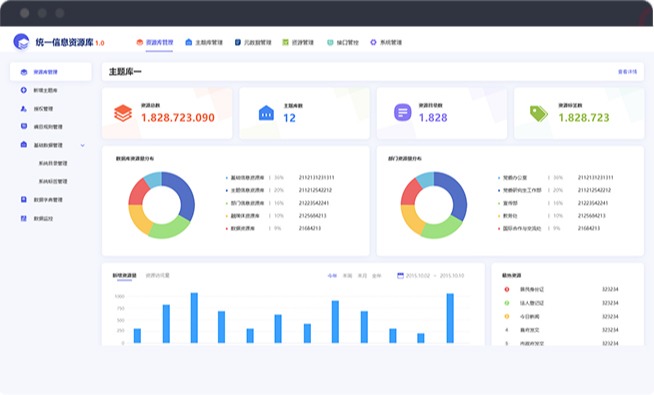Select 宣传部 legend entry
The height and width of the screenshot is (395, 654).
click(x=510, y=203)
